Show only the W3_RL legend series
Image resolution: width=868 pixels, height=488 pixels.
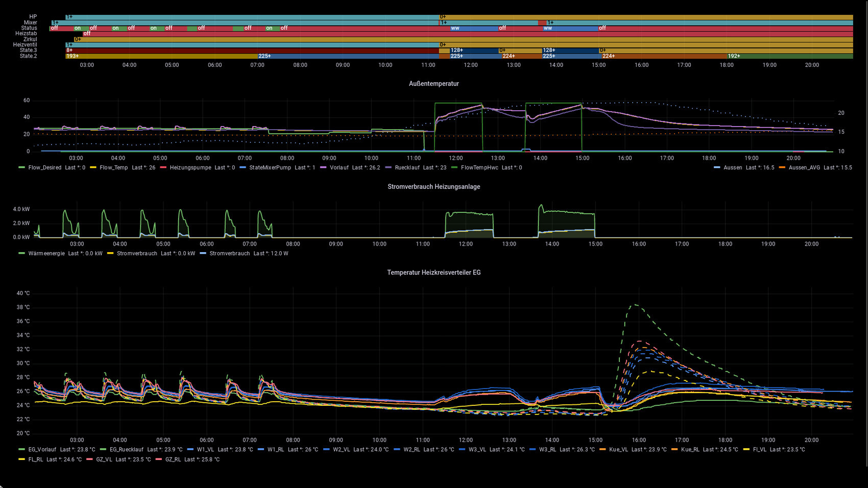(x=547, y=450)
